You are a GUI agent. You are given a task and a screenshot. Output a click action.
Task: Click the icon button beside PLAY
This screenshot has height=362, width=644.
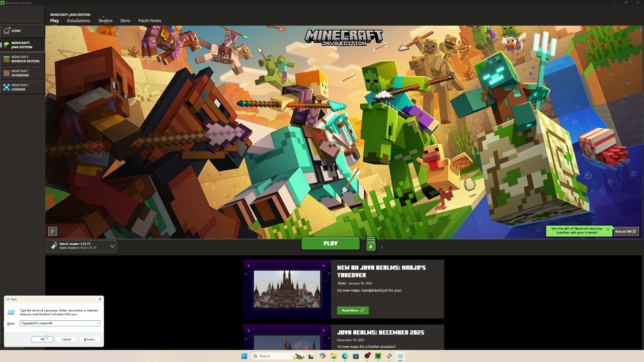(371, 245)
